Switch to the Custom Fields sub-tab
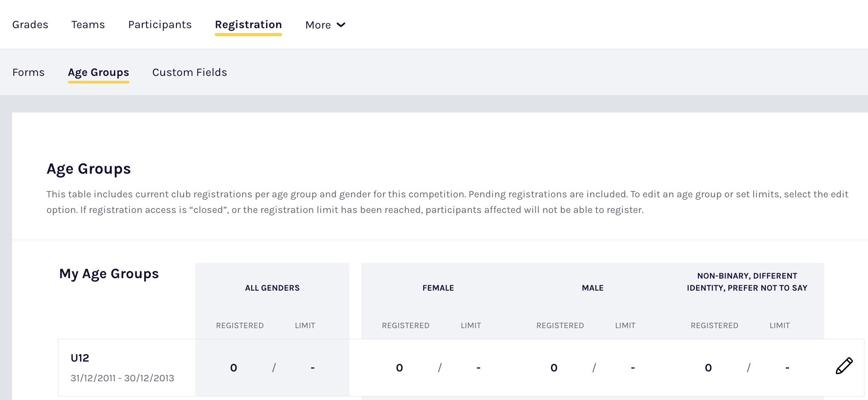This screenshot has width=868, height=400. [189, 72]
